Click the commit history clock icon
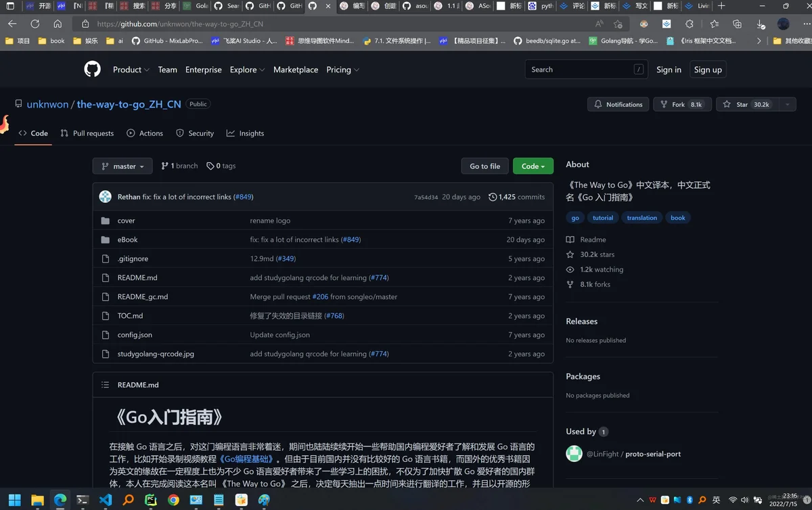 [x=493, y=197]
